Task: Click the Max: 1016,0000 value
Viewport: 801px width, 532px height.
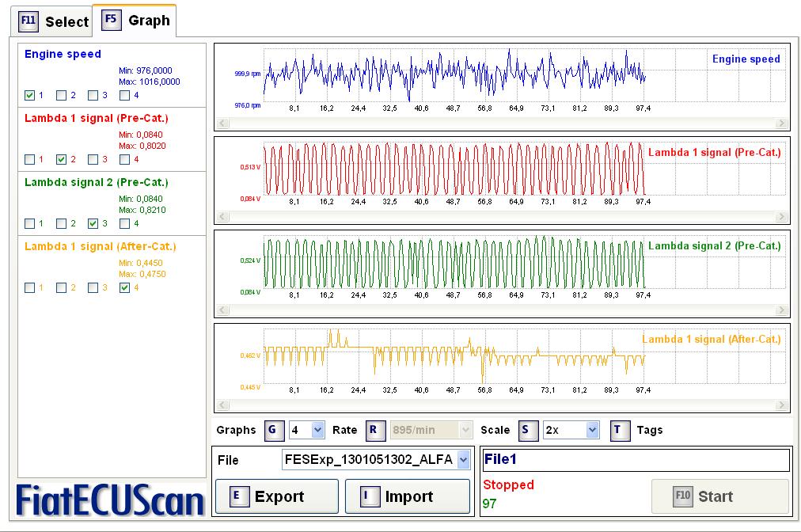Action: pos(149,82)
